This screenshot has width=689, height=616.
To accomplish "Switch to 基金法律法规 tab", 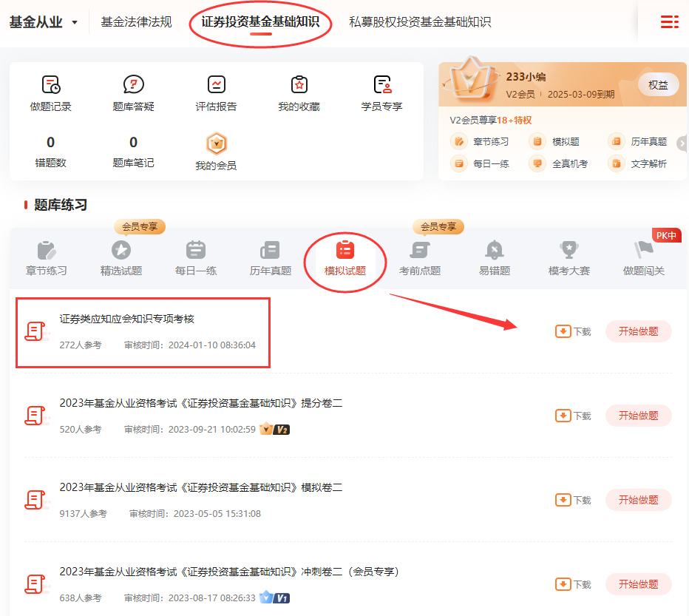I will point(136,22).
